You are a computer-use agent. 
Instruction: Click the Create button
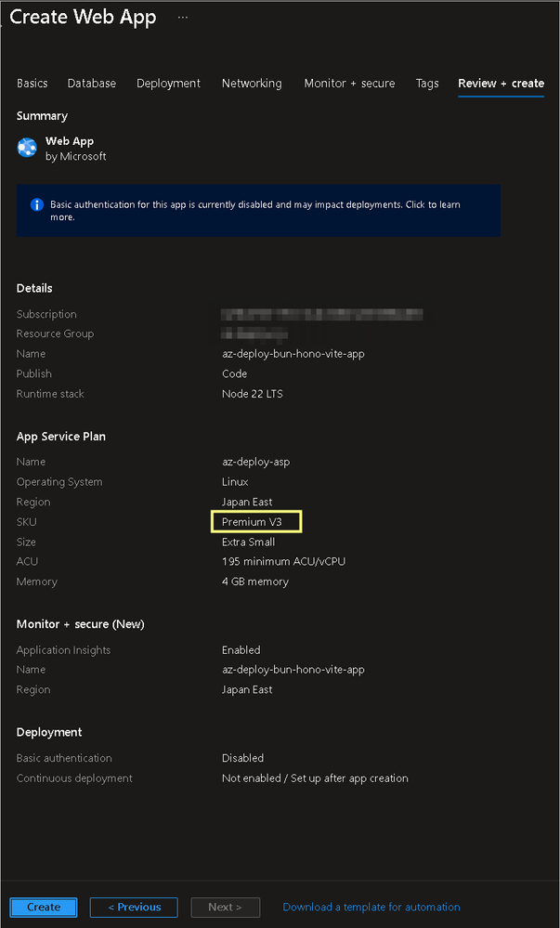(44, 907)
